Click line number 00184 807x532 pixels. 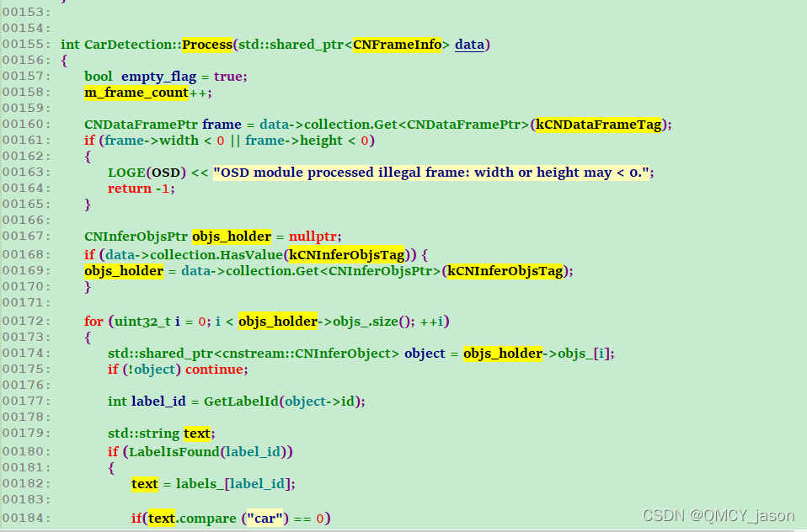click(x=26, y=518)
